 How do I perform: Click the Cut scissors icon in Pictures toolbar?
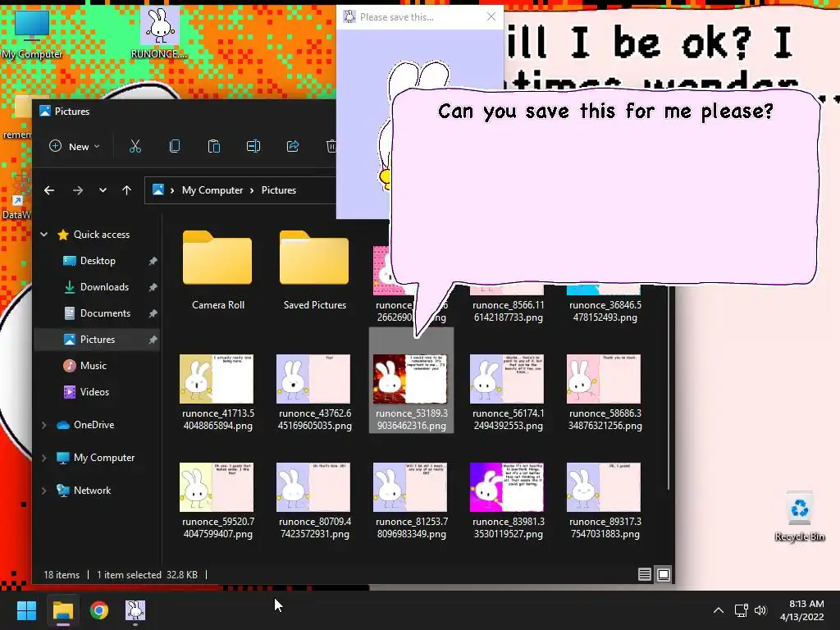coord(135,146)
